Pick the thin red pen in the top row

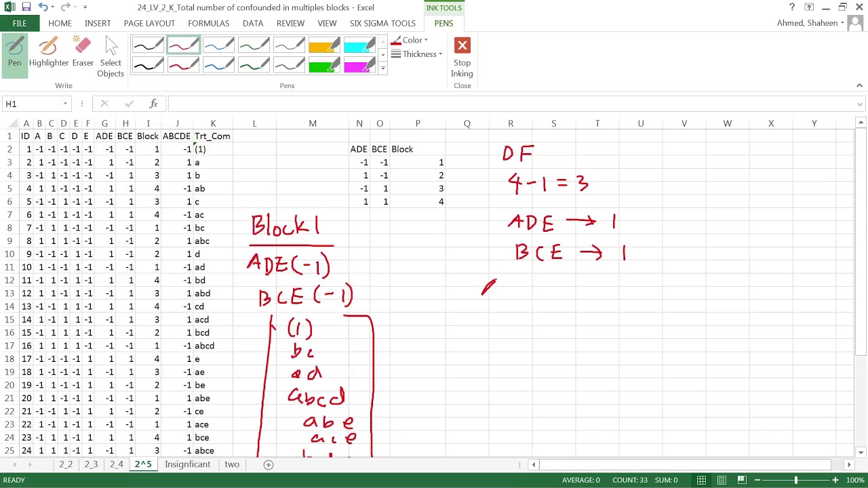[184, 46]
